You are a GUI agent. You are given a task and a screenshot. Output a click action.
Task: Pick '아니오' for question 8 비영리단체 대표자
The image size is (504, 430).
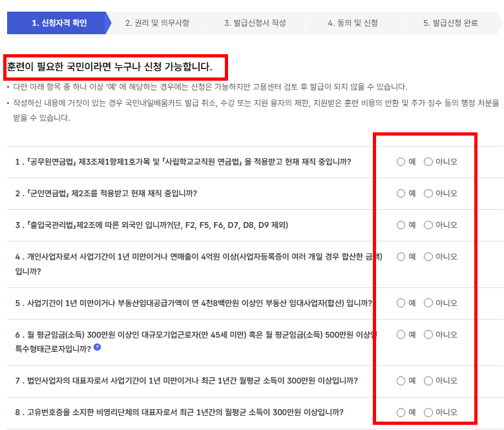click(x=428, y=413)
